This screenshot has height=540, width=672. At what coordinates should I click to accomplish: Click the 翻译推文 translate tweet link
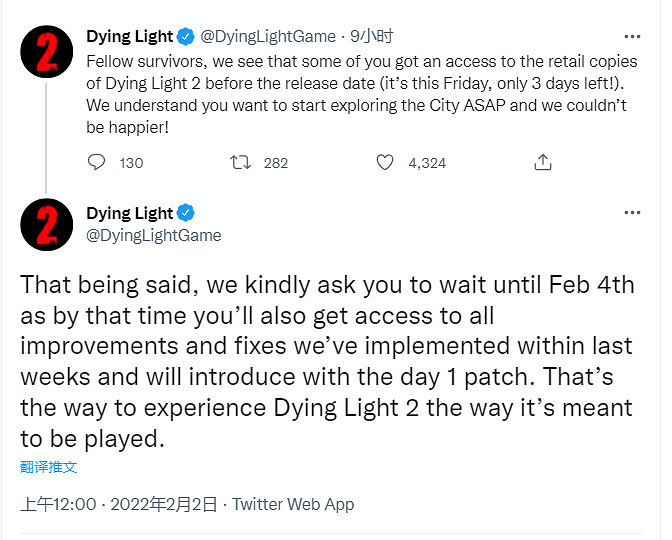click(x=48, y=467)
